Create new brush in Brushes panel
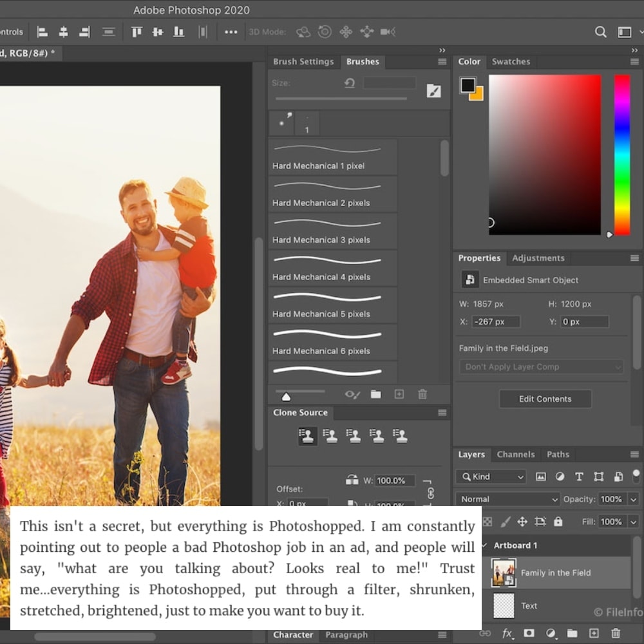Viewport: 644px width, 644px height. click(399, 394)
